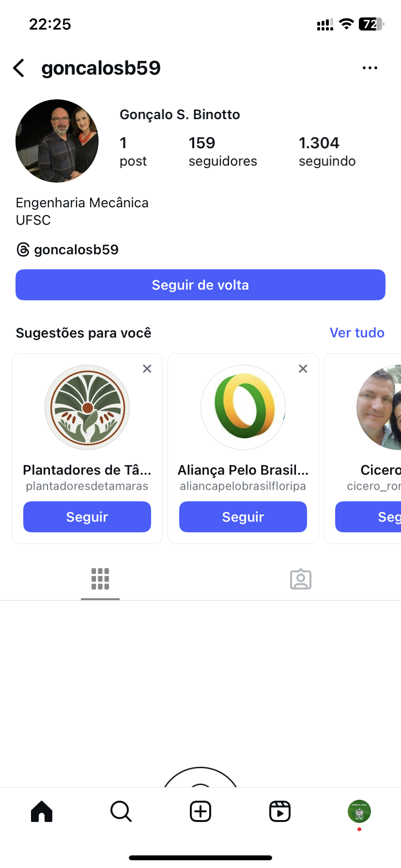View the 159 seguidores list
Image resolution: width=401 pixels, height=868 pixels.
point(223,151)
